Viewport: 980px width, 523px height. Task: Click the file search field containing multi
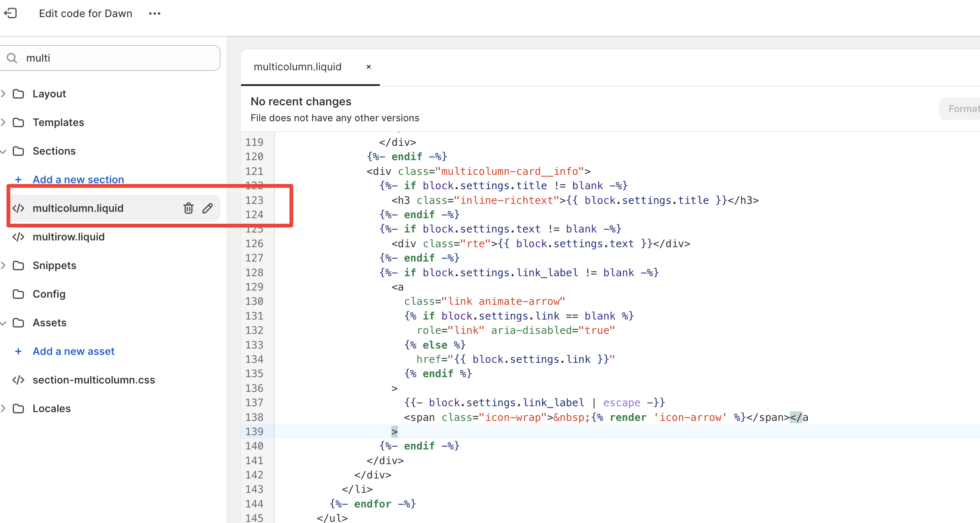click(x=119, y=58)
